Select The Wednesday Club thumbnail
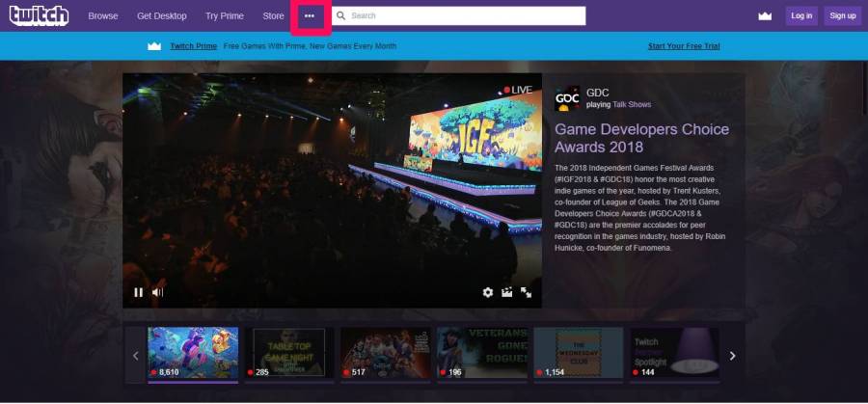 click(x=578, y=353)
